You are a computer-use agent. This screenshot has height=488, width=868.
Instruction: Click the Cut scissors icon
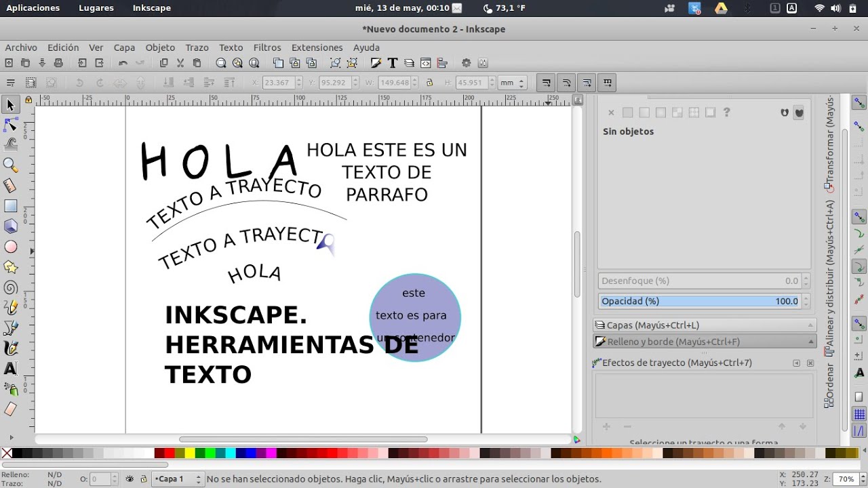click(180, 63)
